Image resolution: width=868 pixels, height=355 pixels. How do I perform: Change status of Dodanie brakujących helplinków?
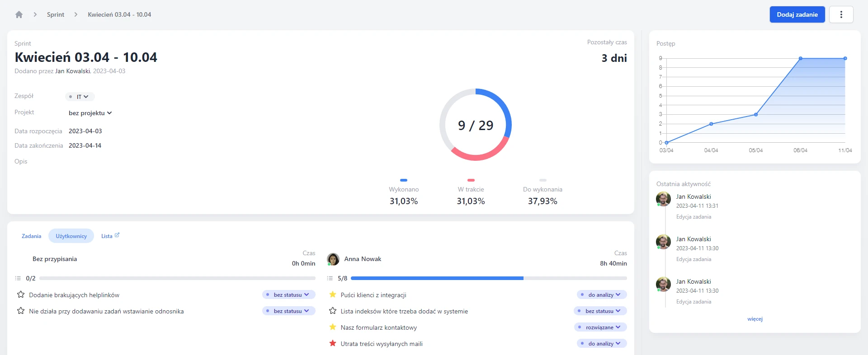[289, 294]
